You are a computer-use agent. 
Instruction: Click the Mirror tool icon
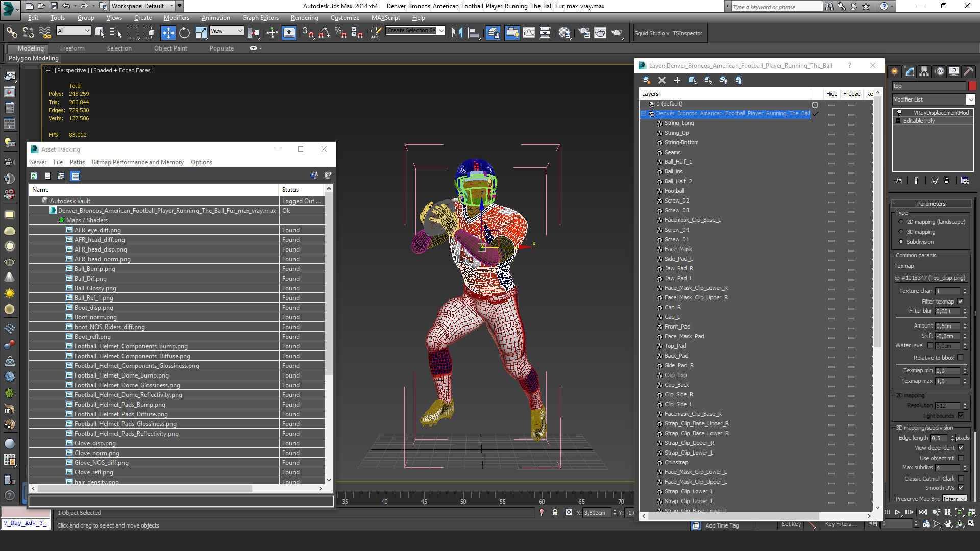(x=457, y=33)
